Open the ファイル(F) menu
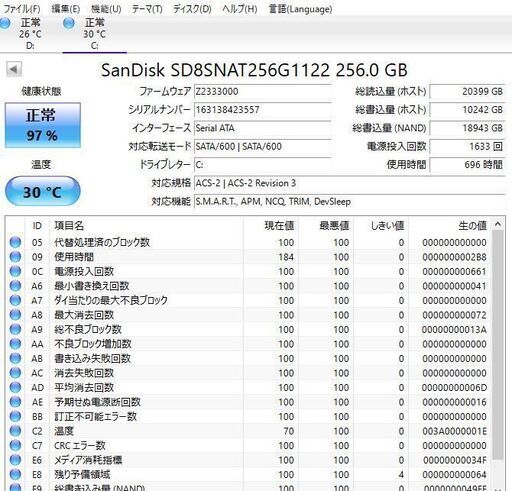Image resolution: width=512 pixels, height=491 pixels. 22,9
